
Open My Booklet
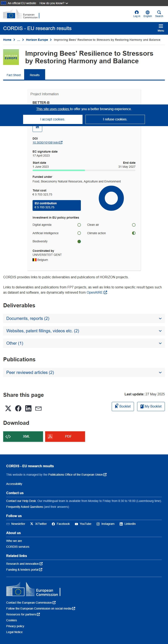(x=151, y=406)
